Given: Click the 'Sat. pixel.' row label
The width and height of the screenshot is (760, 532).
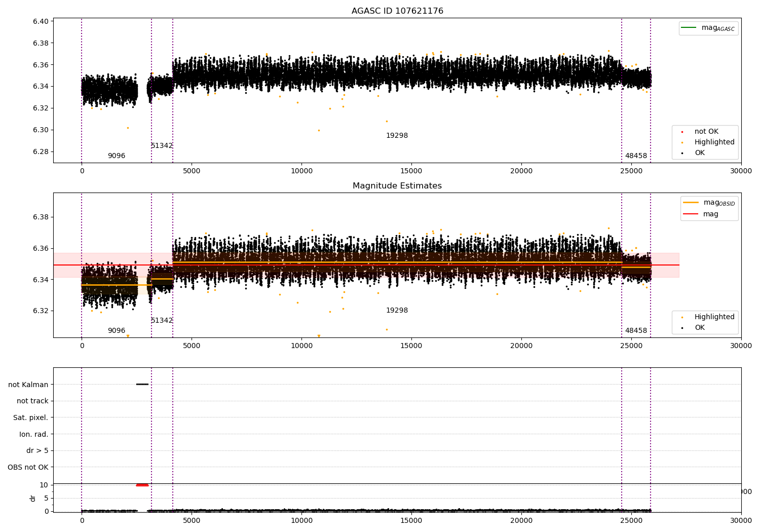Looking at the screenshot, I should coord(31,418).
